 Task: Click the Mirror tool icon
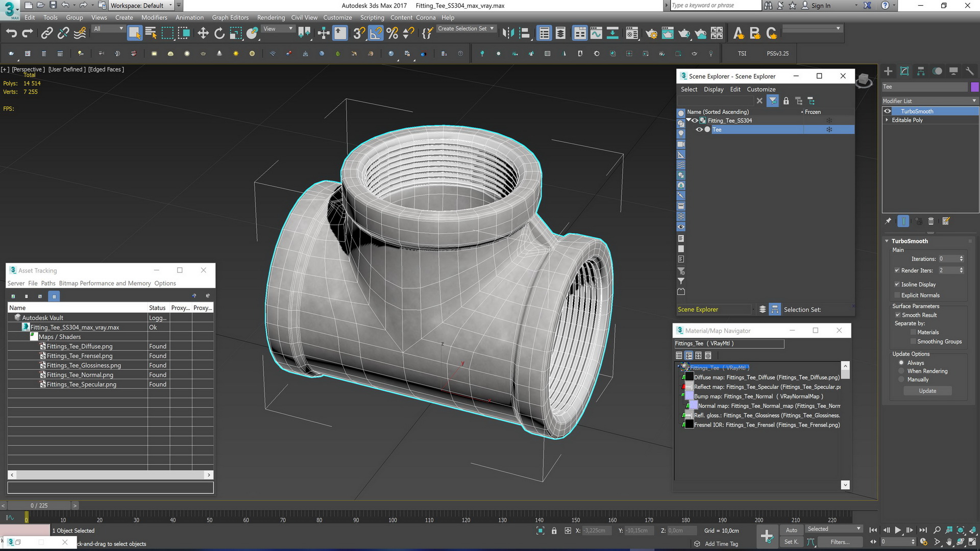point(508,34)
